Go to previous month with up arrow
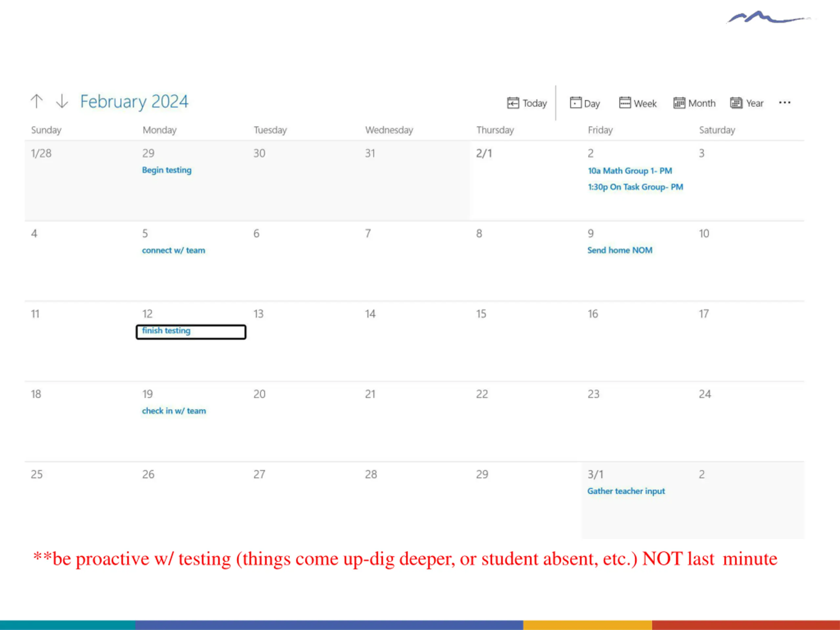Screen dimensions: 840x630 36,101
